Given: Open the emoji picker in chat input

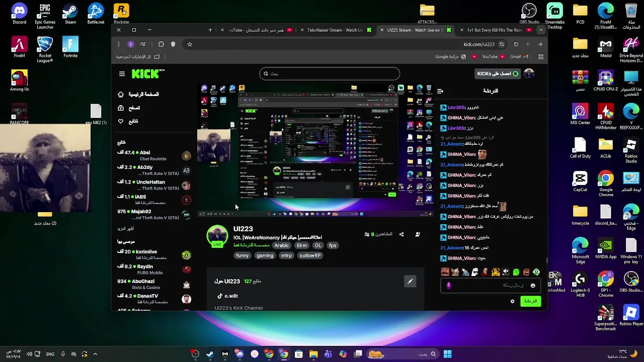Looking at the screenshot, I should [x=533, y=286].
